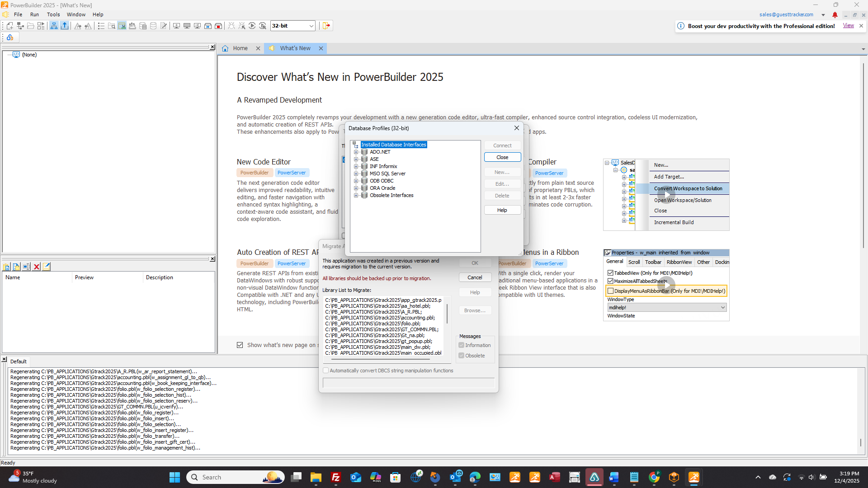Click the Run play toolbar icon
868x488 pixels.
click(252, 26)
